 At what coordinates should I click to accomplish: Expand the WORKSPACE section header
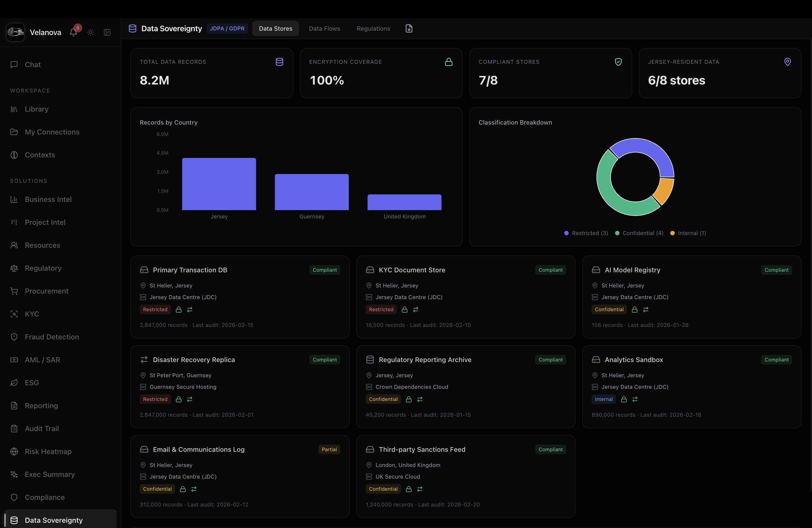click(30, 90)
